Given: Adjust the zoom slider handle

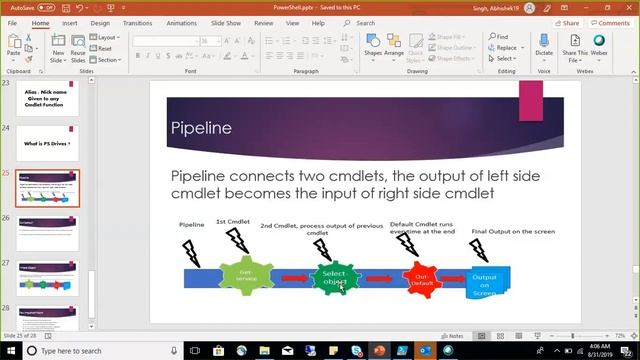Looking at the screenshot, I should pos(573,336).
